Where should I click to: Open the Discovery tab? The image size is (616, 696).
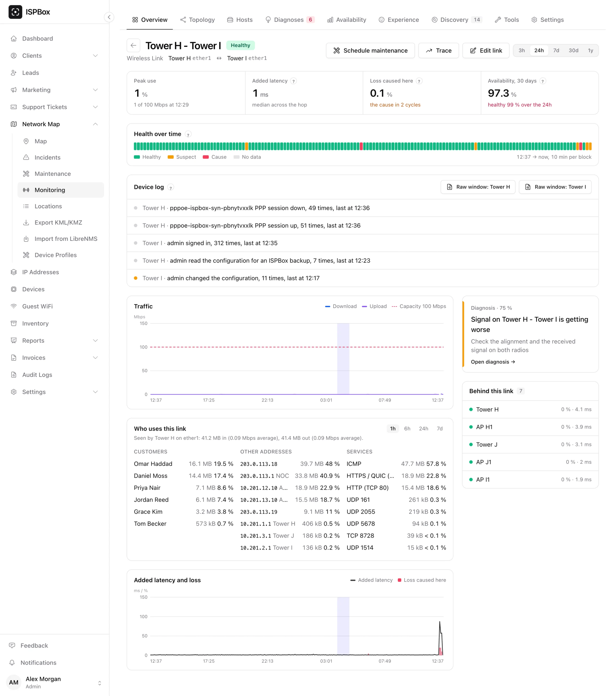pyautogui.click(x=457, y=20)
